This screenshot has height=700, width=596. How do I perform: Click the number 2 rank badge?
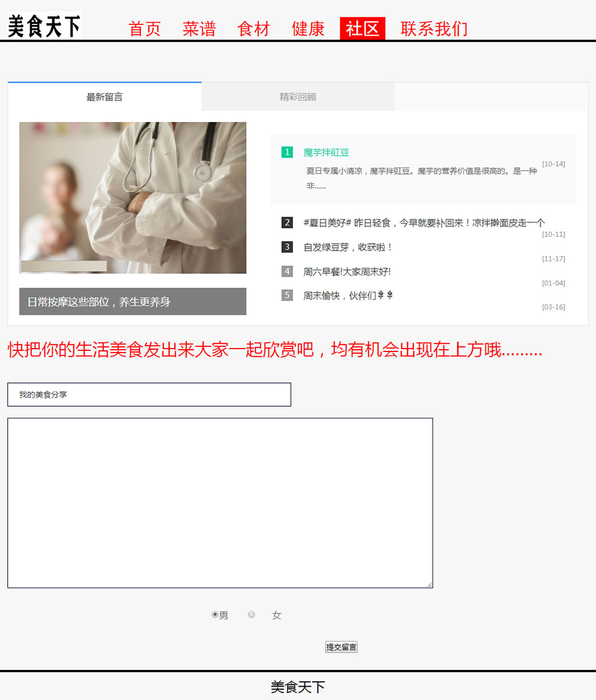click(287, 223)
